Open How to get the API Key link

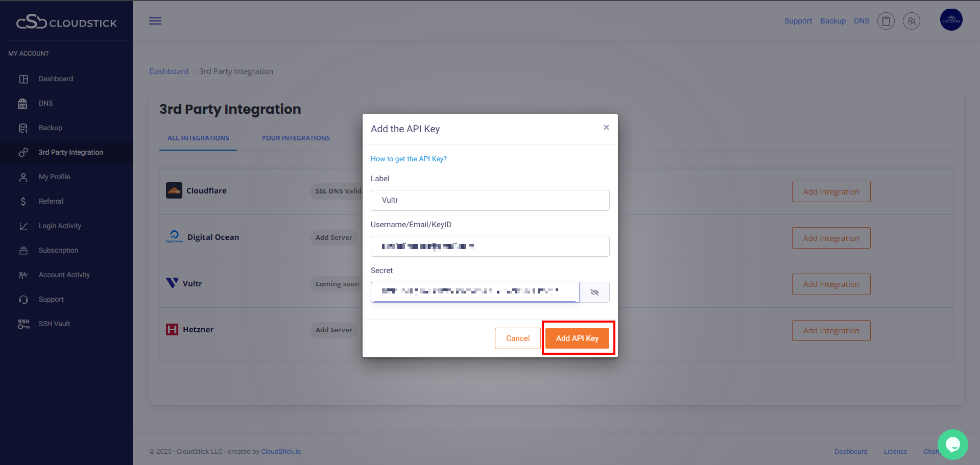[409, 159]
